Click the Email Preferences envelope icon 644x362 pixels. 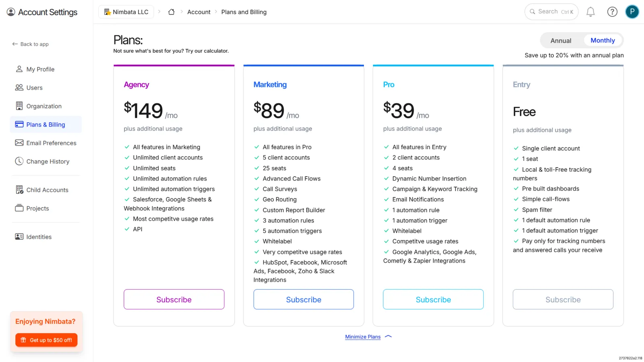pos(19,143)
